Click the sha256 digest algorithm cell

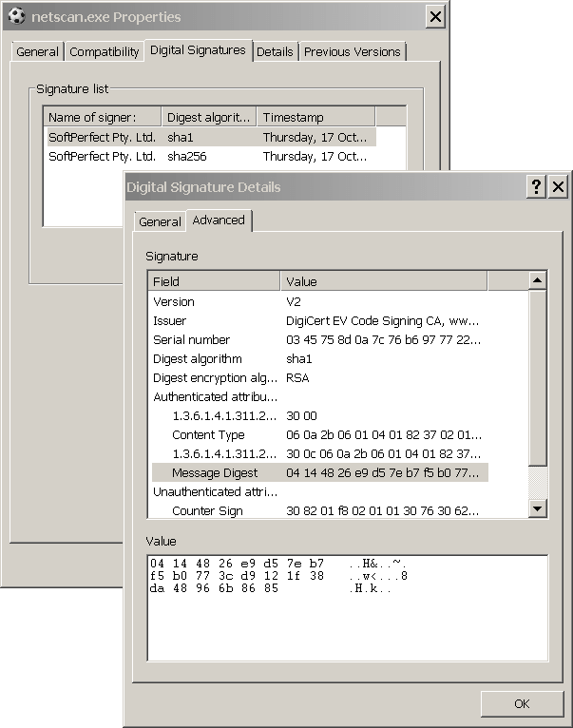pos(186,156)
